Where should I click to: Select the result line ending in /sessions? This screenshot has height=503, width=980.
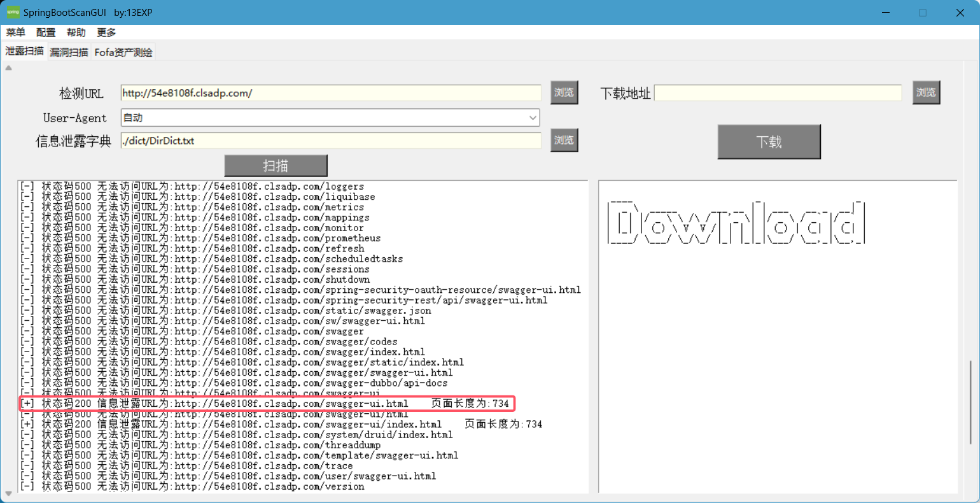pos(195,269)
